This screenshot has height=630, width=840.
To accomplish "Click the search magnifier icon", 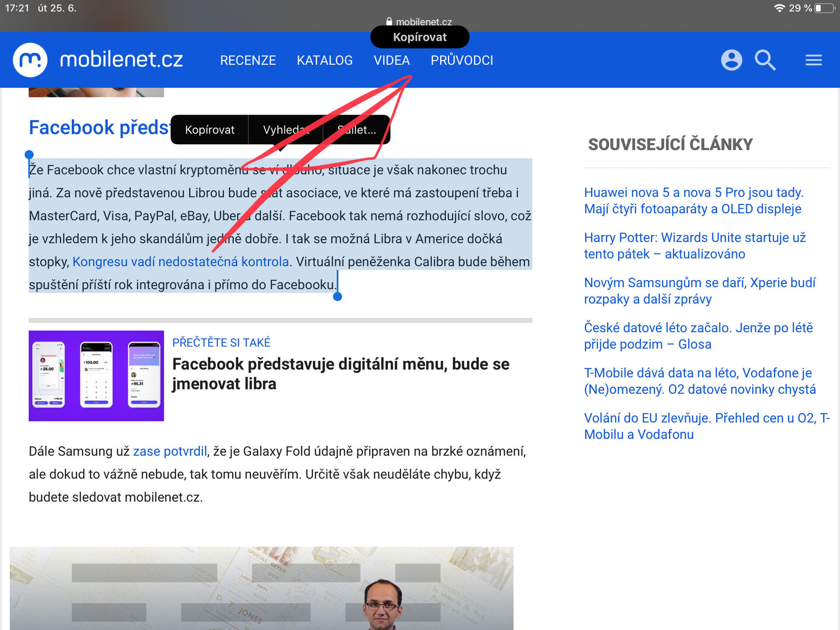I will pos(765,60).
